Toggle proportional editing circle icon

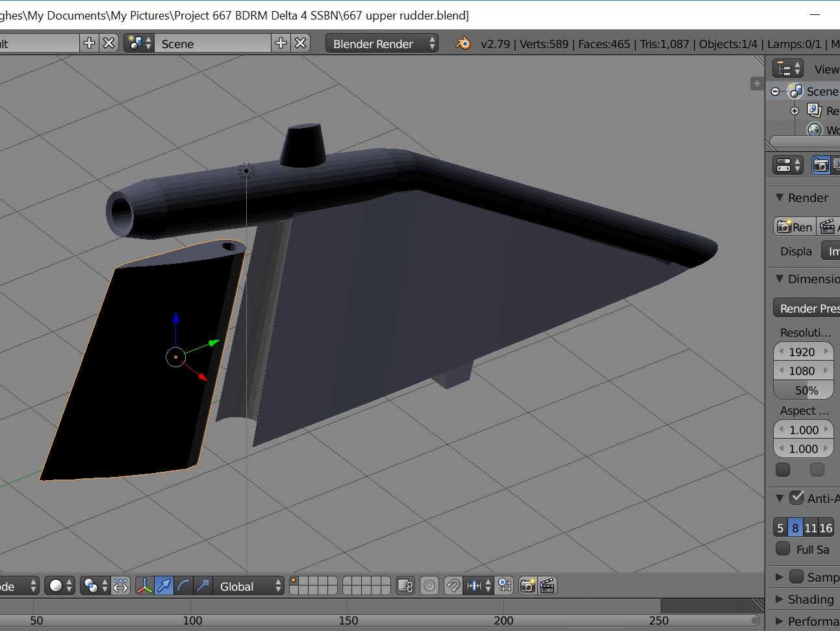pyautogui.click(x=429, y=586)
